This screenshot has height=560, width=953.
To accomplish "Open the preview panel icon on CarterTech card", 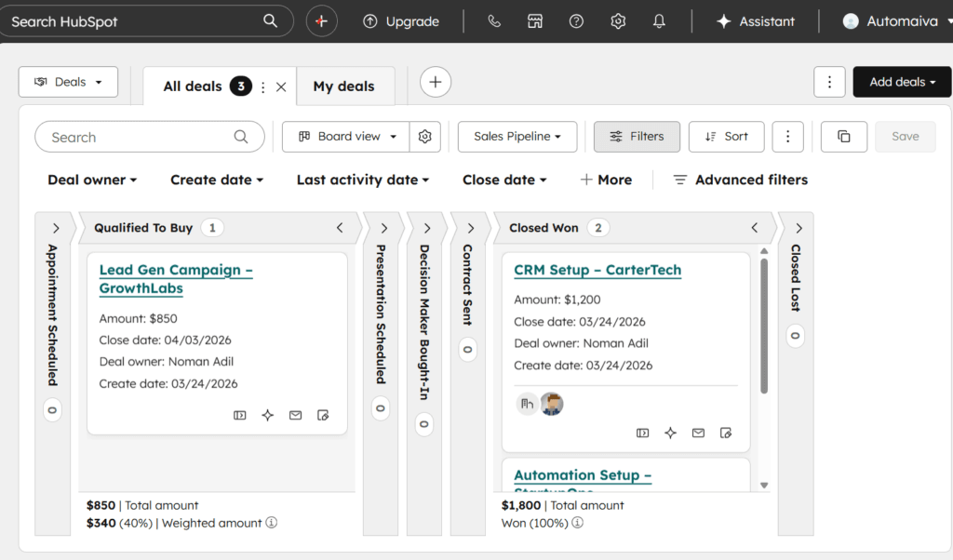I will pos(642,433).
